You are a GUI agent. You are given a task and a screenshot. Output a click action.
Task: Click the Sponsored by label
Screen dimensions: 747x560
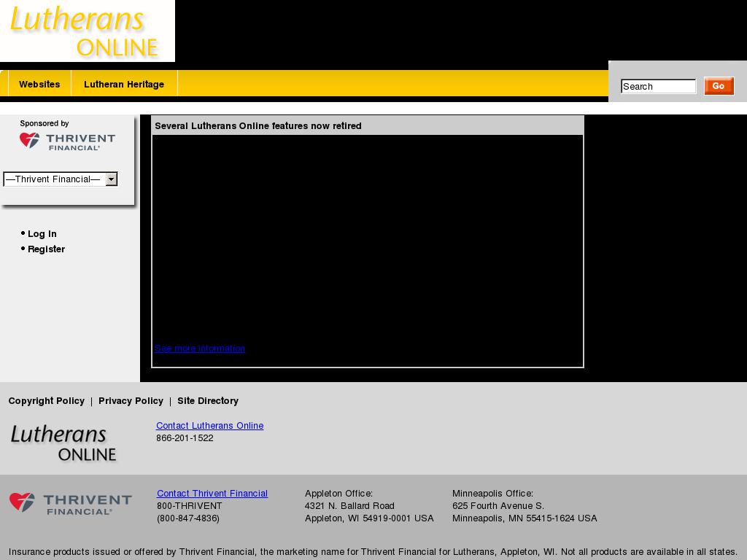(44, 123)
